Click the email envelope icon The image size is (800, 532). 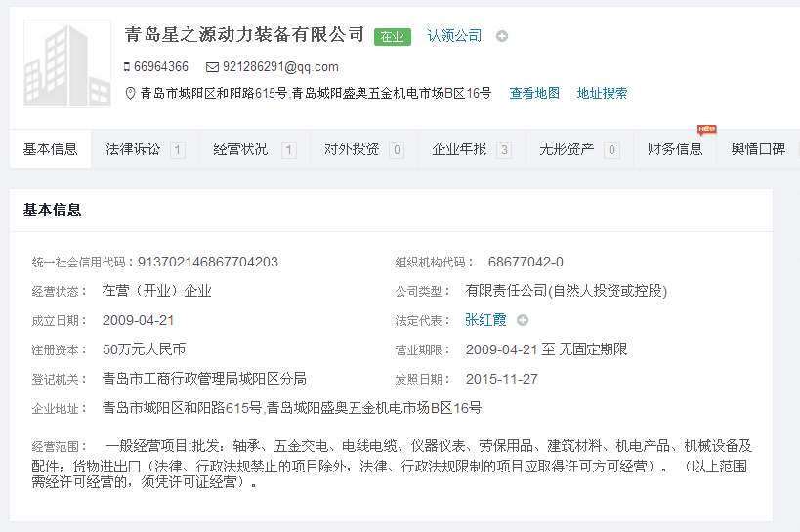[x=212, y=67]
